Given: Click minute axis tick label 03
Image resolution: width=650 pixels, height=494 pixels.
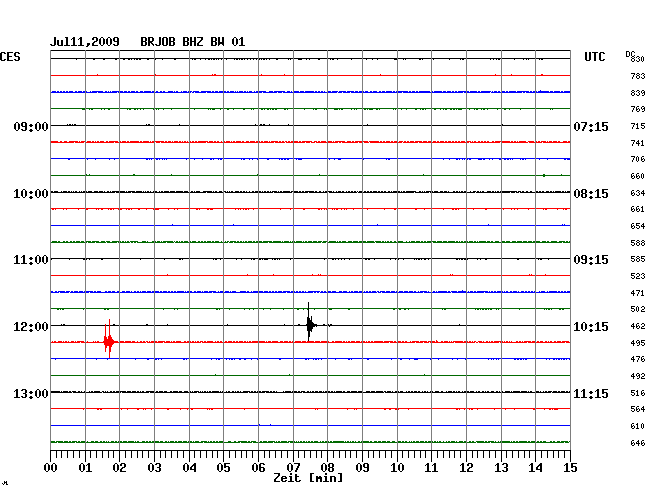Looking at the screenshot, I should (x=154, y=468).
